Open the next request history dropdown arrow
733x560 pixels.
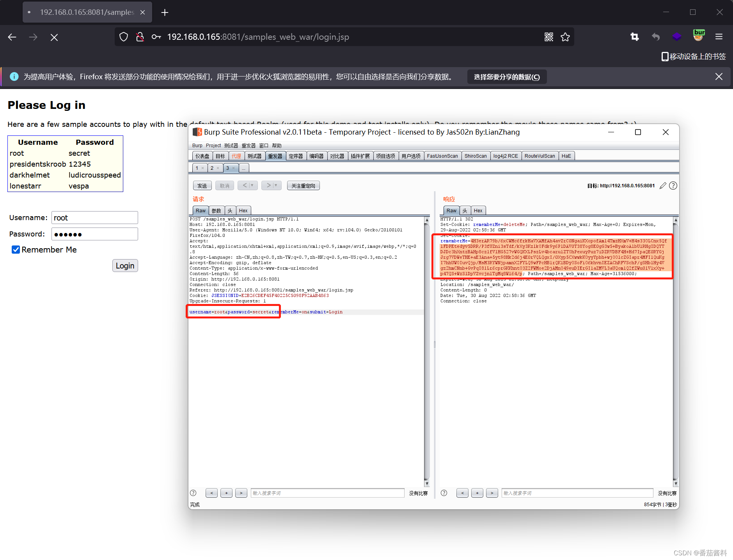tap(276, 185)
